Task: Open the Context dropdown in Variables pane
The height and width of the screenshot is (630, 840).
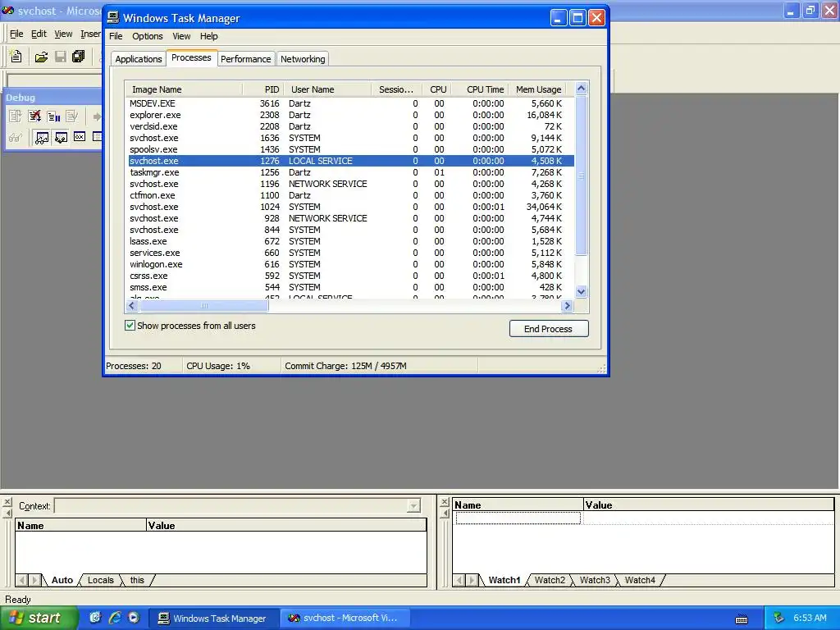Action: 413,505
